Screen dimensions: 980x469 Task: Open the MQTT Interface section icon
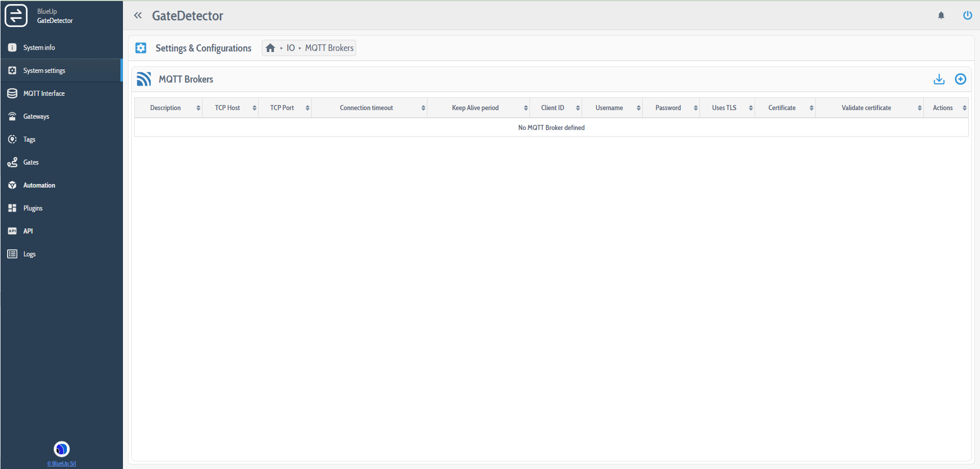[12, 93]
